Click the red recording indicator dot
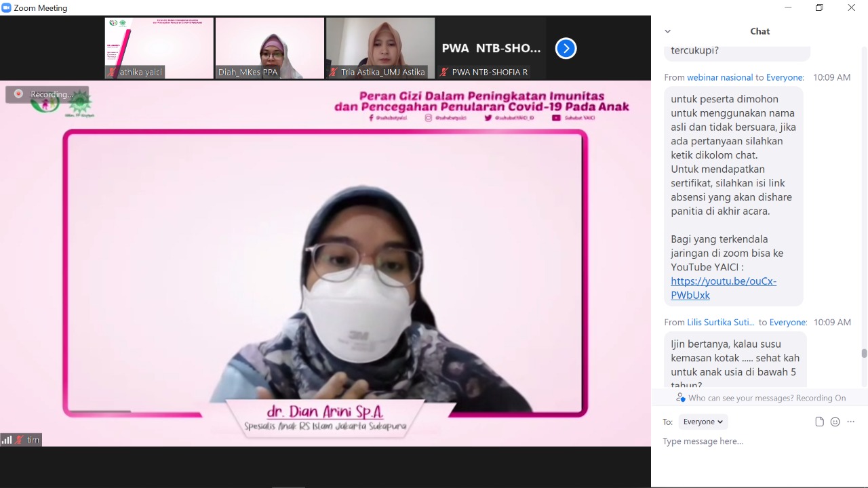The width and height of the screenshot is (868, 488). [18, 94]
